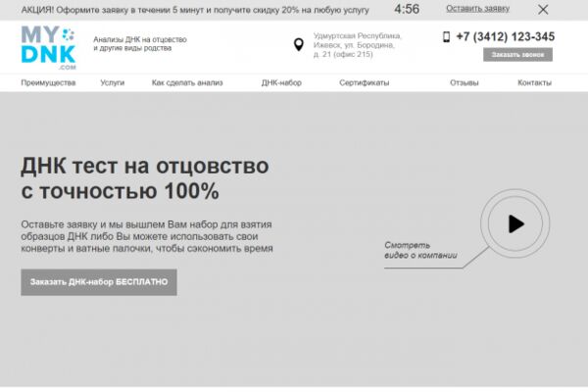Click the 'Смотреть видео о компании' caption
Image resolution: width=588 pixels, height=392 pixels.
pos(420,250)
